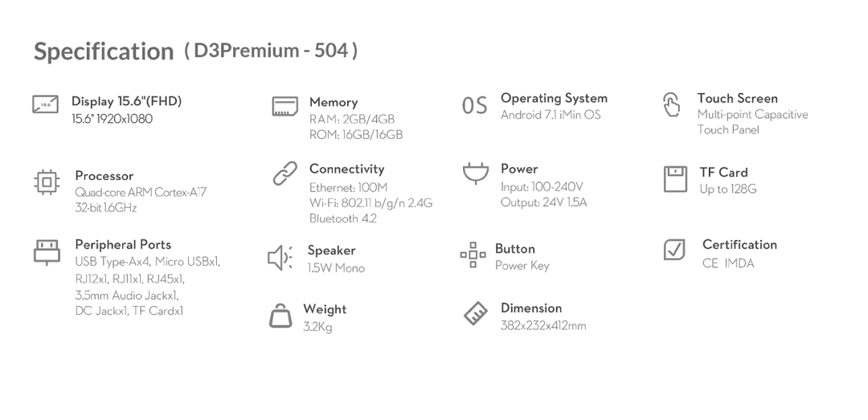The image size is (868, 420).
Task: Click the Power plug icon
Action: (475, 173)
